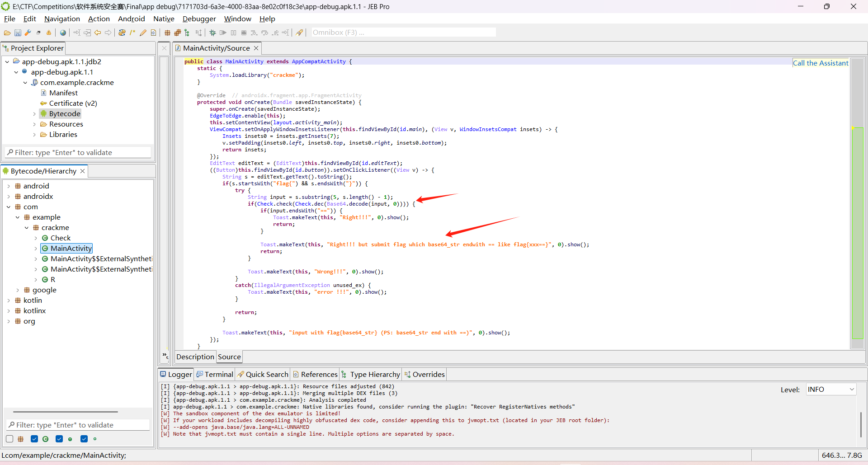
Task: Click the orange back arrow icon
Action: 98,33
